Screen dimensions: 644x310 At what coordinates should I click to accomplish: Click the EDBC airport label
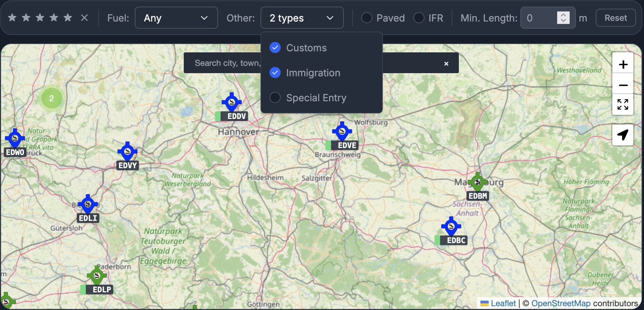point(451,240)
